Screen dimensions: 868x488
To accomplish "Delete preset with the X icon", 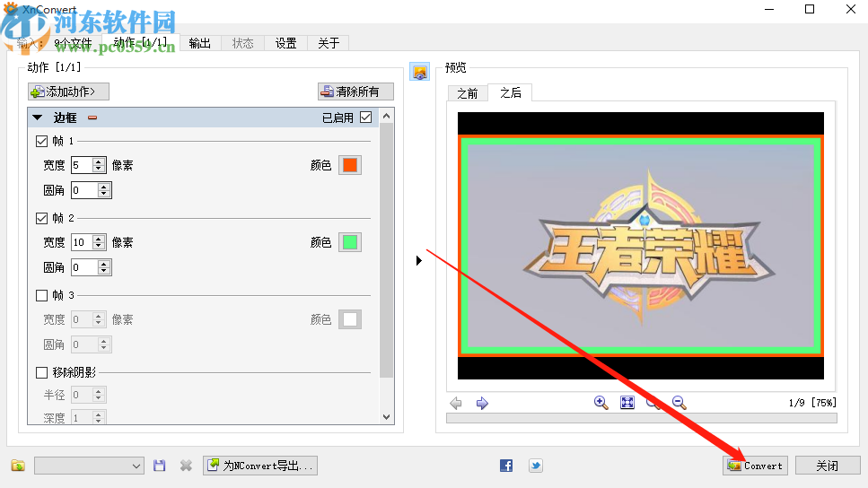I will 186,466.
